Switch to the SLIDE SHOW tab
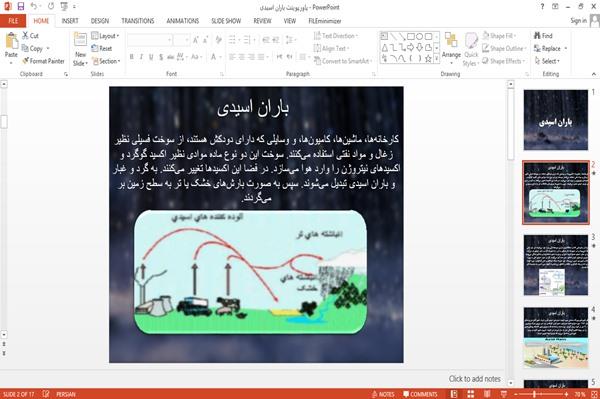 226,21
